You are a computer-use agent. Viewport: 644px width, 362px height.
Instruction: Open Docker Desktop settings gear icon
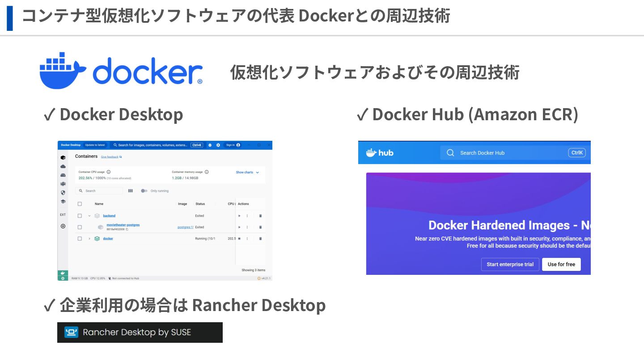[218, 145]
